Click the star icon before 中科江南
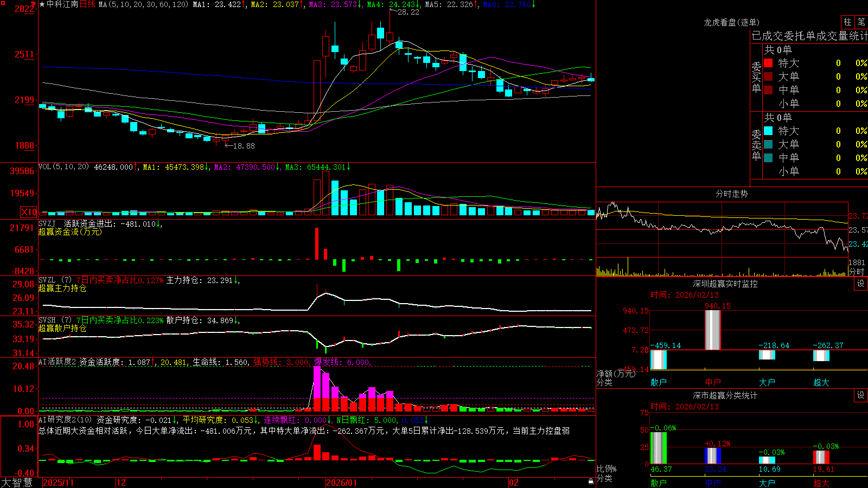868x488 pixels. 42,4
